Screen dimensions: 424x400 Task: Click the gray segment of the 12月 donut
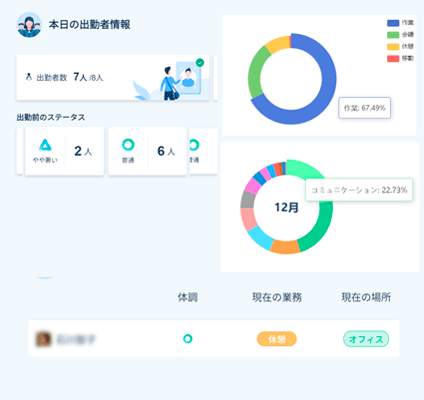[x=248, y=199]
